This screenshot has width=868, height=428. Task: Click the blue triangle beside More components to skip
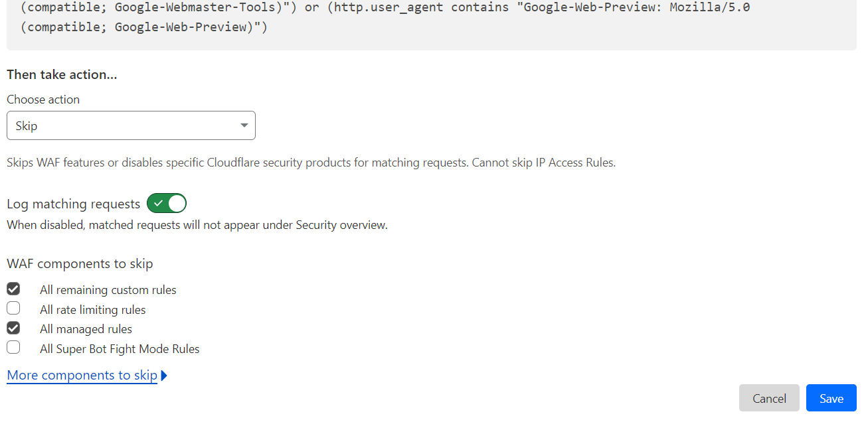click(164, 376)
